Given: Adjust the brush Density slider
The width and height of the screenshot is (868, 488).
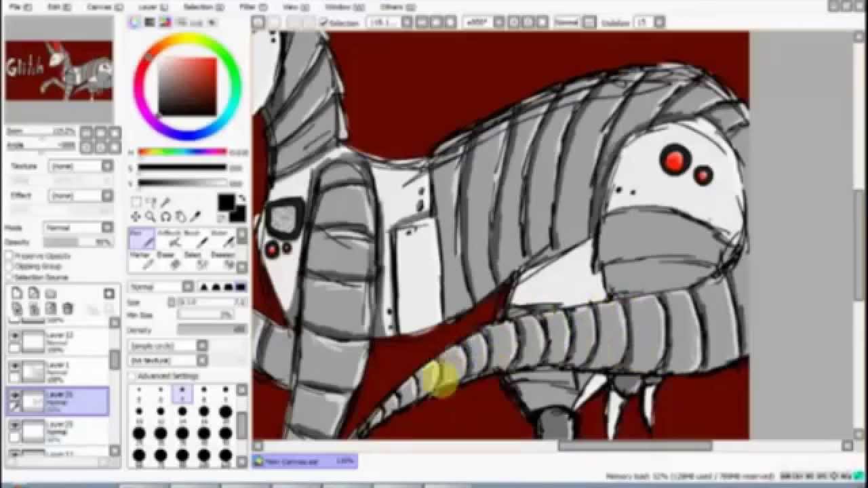Looking at the screenshot, I should (212, 329).
